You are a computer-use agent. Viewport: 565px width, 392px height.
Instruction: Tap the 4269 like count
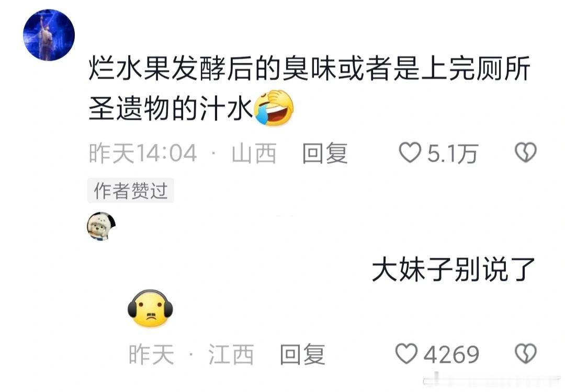pos(451,354)
